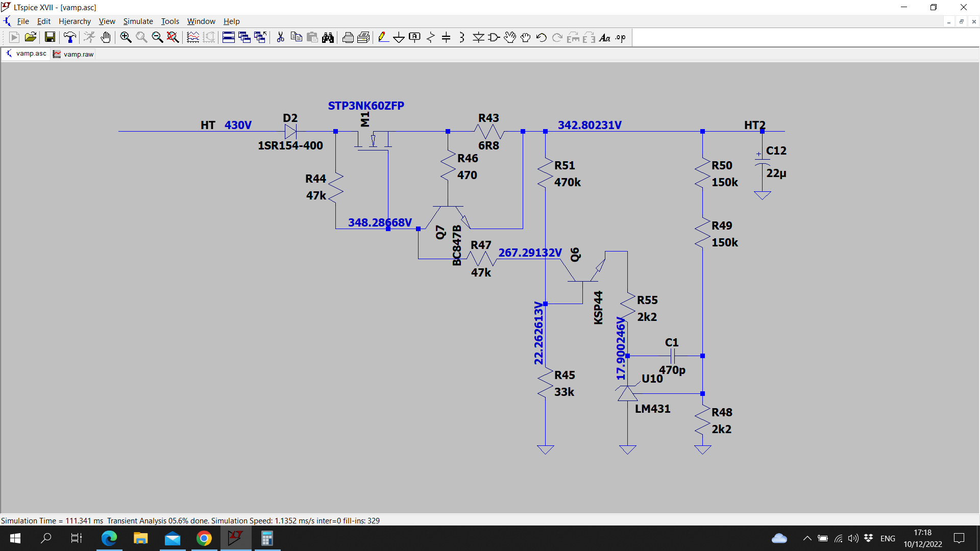Select the Pan magnifier icon

(141, 37)
